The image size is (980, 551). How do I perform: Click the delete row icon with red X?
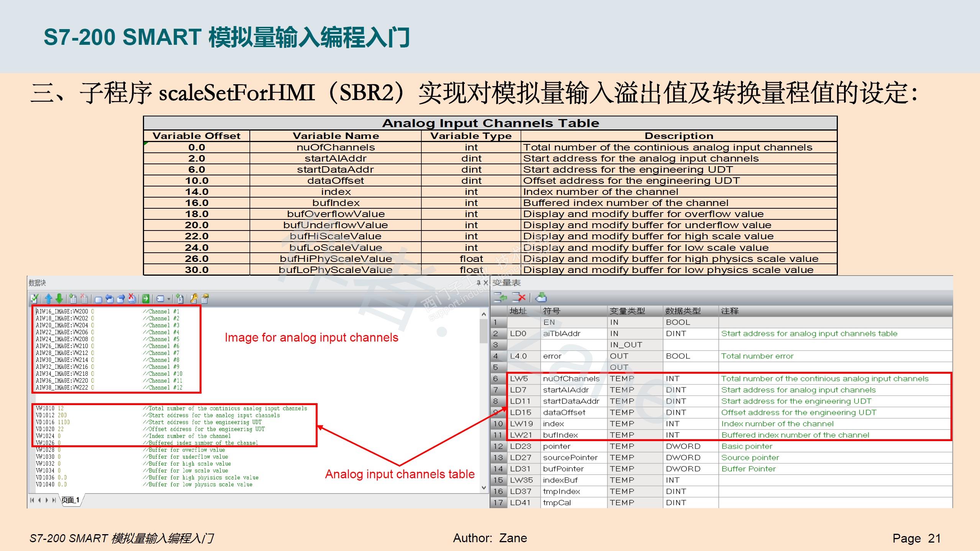tap(519, 297)
